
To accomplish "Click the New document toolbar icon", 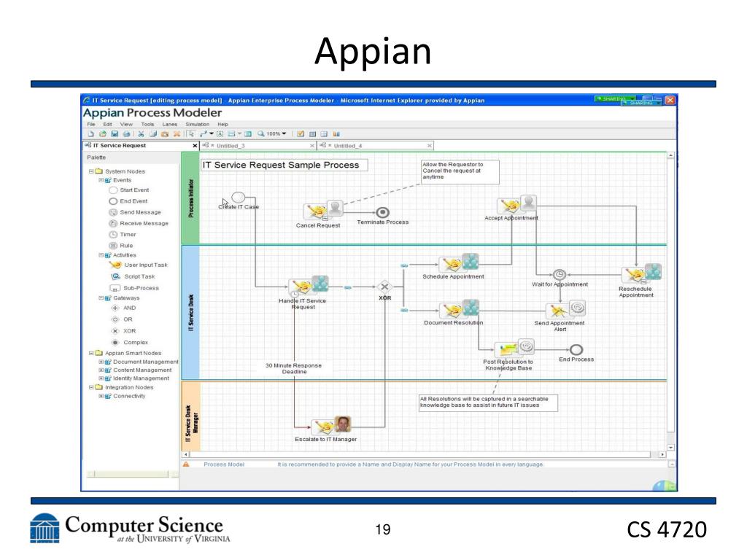I will [x=91, y=134].
